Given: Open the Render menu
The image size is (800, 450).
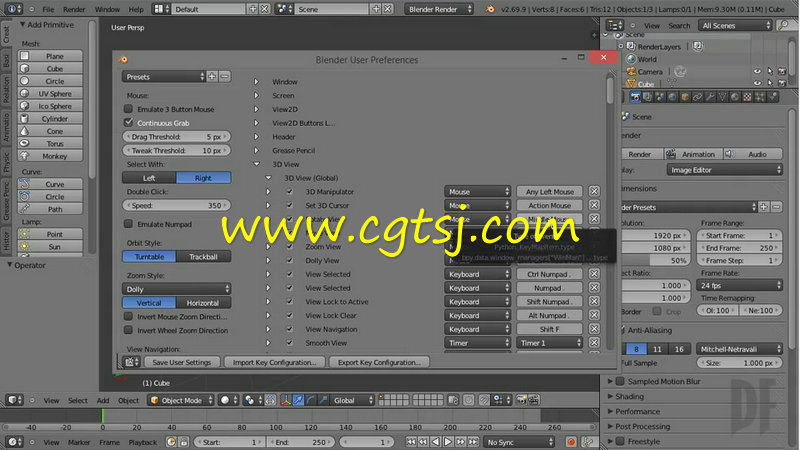Looking at the screenshot, I should point(74,9).
